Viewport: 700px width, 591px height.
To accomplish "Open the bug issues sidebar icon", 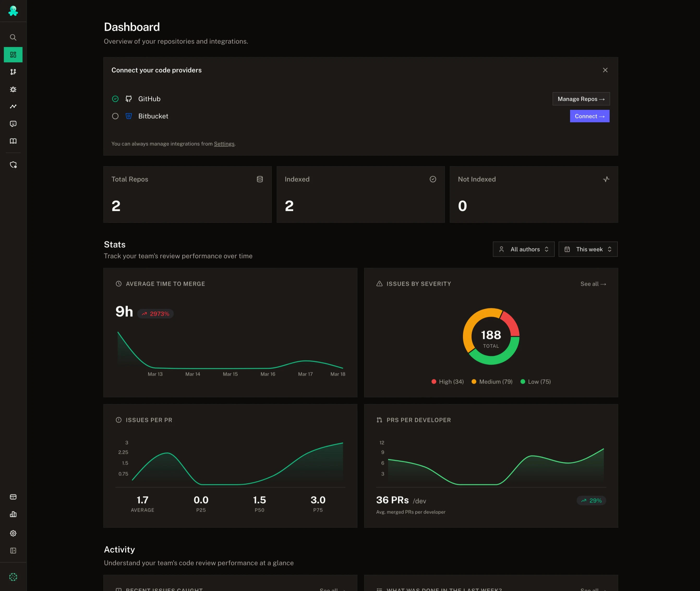I will [13, 89].
